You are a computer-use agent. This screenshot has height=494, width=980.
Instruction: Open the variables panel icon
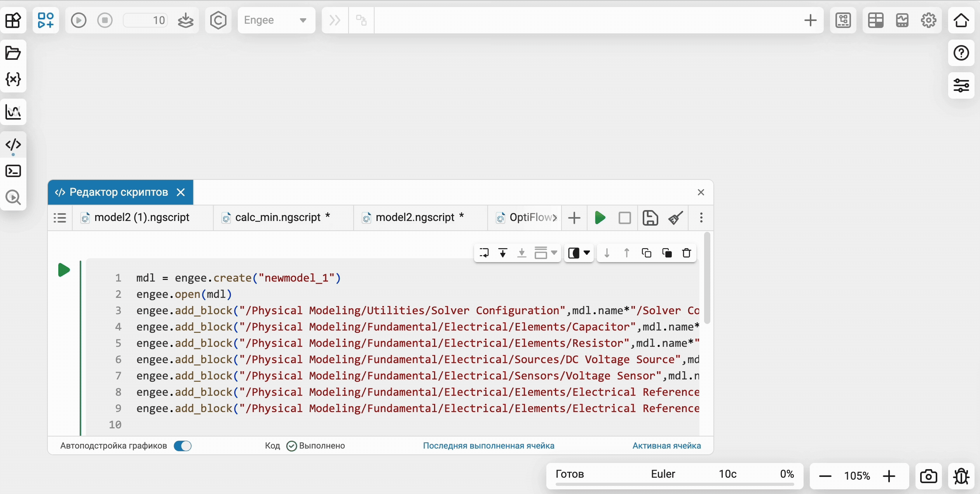(13, 79)
